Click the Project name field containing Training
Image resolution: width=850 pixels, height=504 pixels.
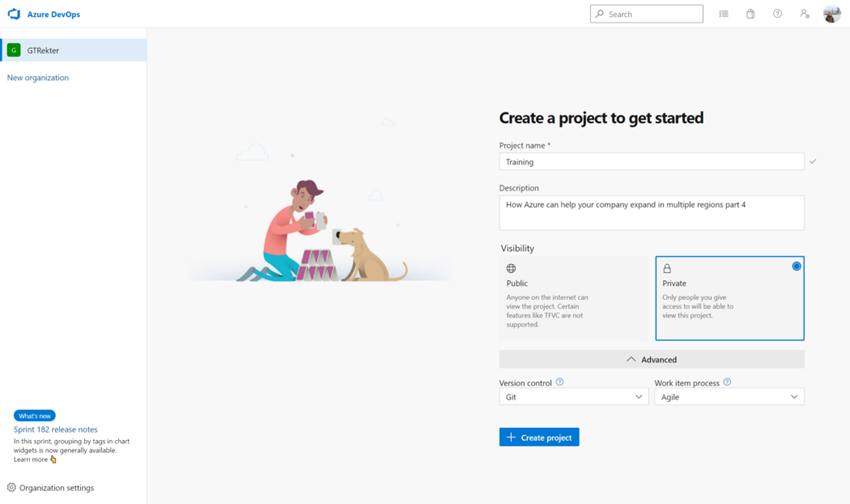click(652, 161)
